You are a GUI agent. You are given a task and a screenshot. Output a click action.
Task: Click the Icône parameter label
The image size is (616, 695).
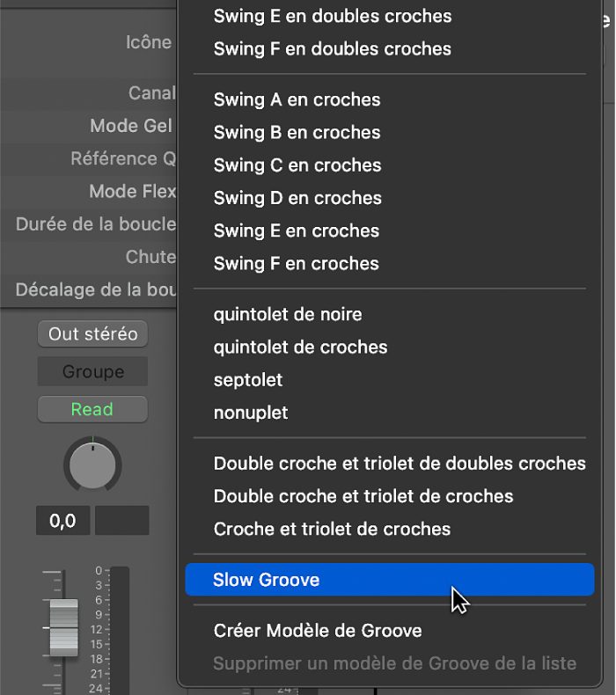pyautogui.click(x=149, y=42)
